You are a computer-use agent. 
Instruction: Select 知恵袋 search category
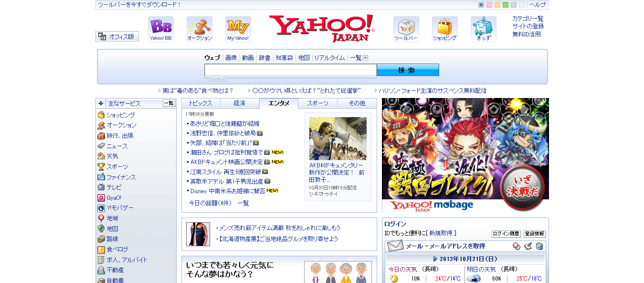coord(284,58)
